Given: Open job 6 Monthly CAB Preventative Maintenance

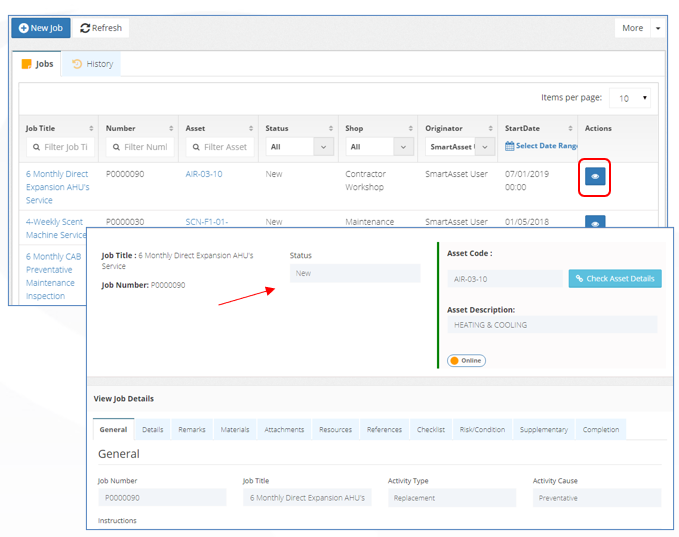Looking at the screenshot, I should (x=53, y=276).
